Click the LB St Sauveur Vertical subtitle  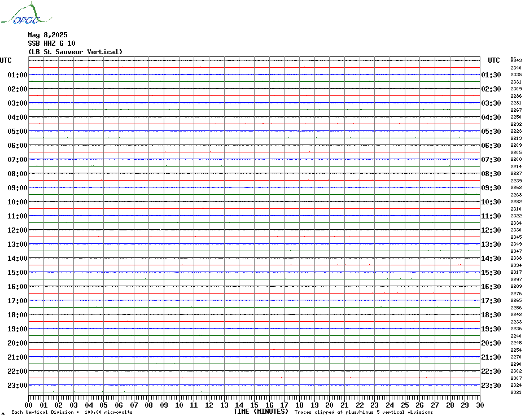[75, 52]
